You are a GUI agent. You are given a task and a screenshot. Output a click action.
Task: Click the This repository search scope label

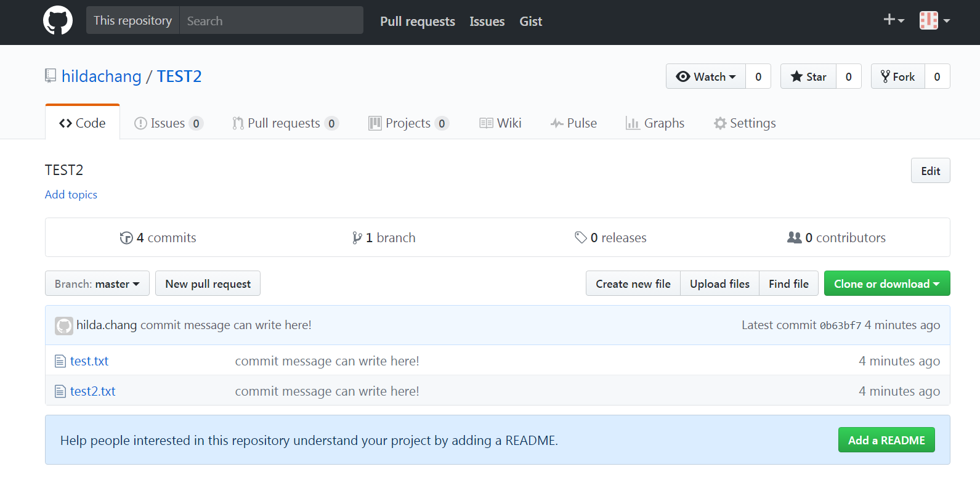132,20
